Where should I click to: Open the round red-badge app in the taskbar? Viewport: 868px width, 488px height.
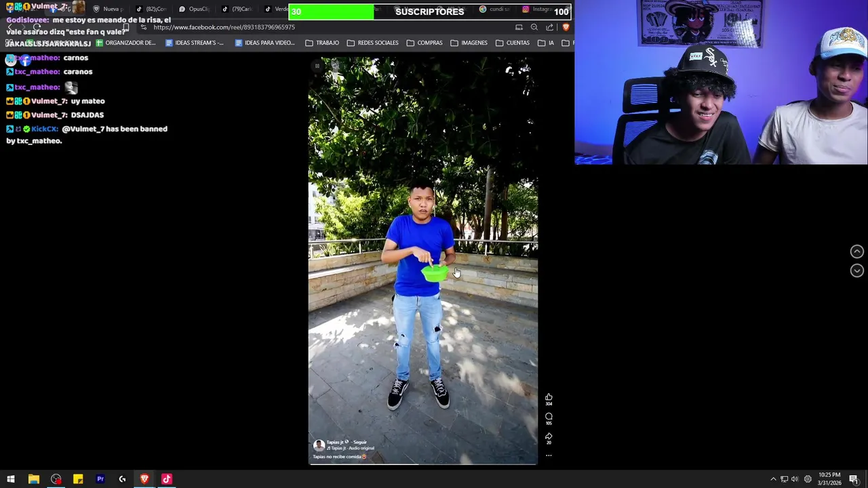pos(56,479)
